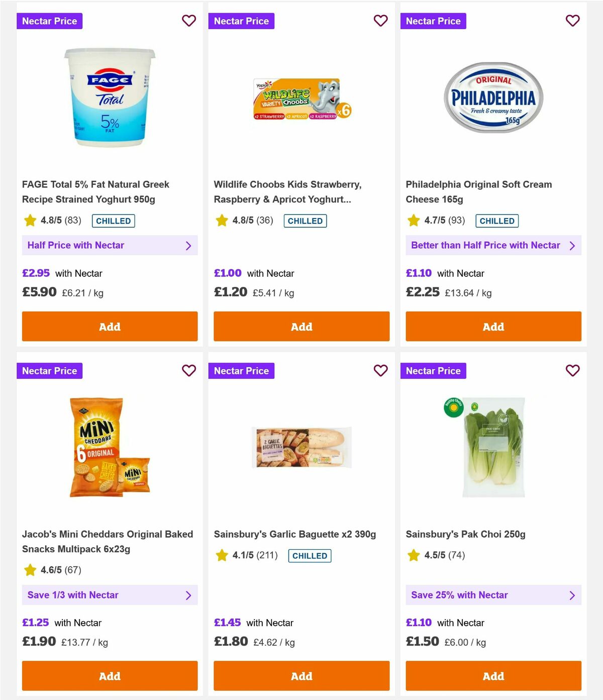Screen dimensions: 603x700
Task: Expand Save 25% with Nectar details
Action: 493,595
